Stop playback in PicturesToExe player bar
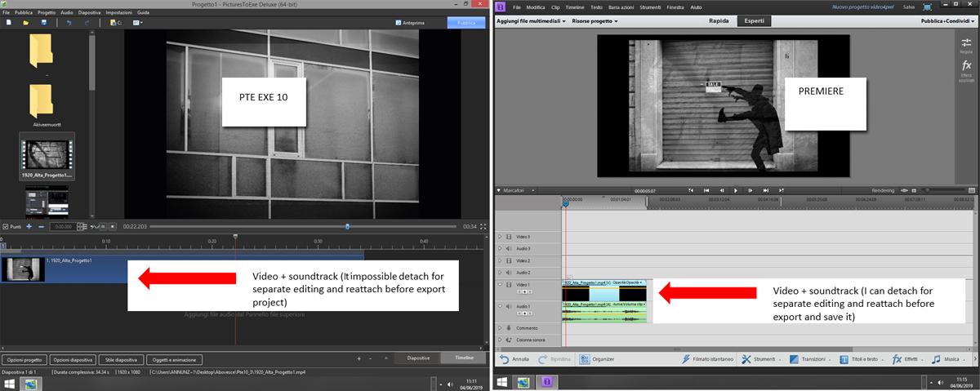This screenshot has height=391, width=980. [x=114, y=226]
